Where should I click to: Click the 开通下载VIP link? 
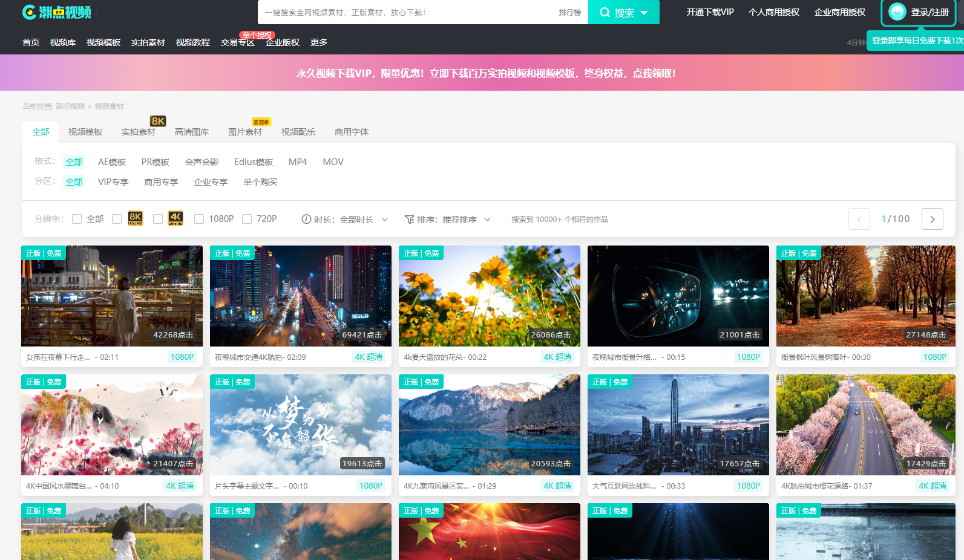[x=710, y=12]
